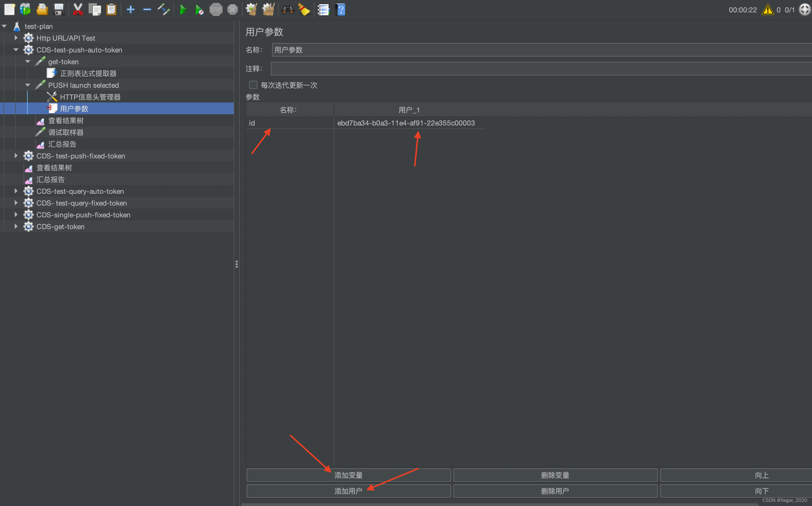Click the 添加用户 button
The width and height of the screenshot is (812, 506).
(x=349, y=491)
